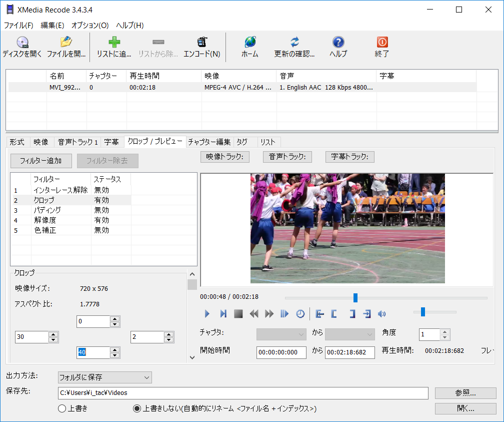Screen dimensions: 504x422
Task: Click the crop panel scroll down arrow
Action: pos(192,357)
